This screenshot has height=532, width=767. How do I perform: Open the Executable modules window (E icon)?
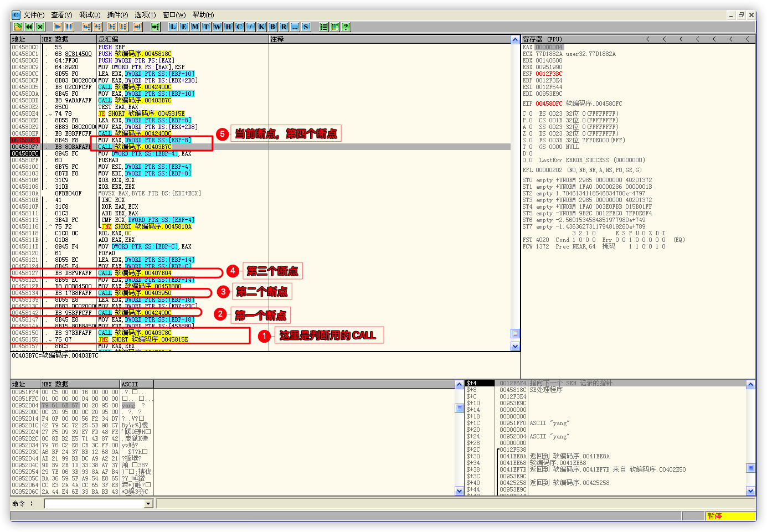184,27
